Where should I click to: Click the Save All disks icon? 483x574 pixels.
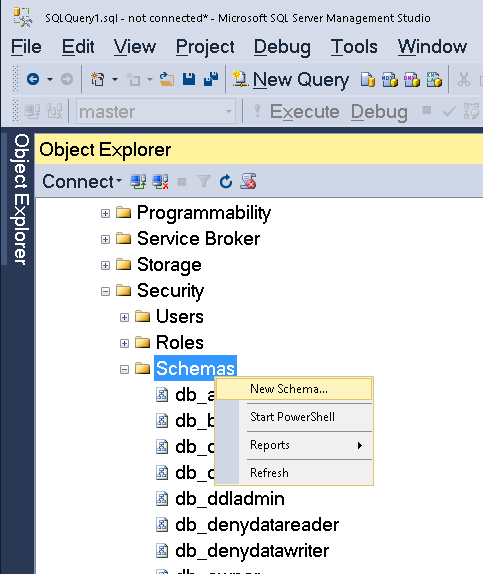(211, 79)
